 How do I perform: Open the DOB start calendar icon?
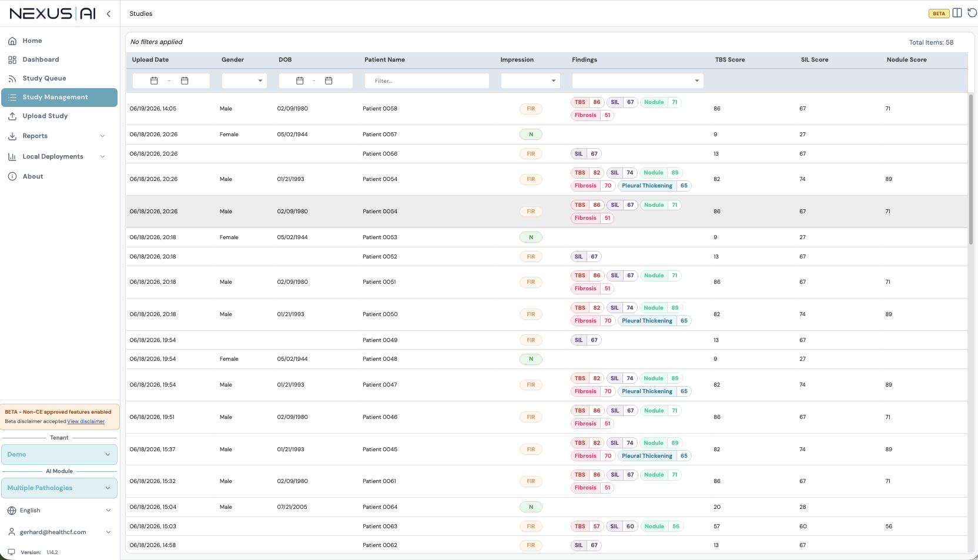(x=300, y=81)
